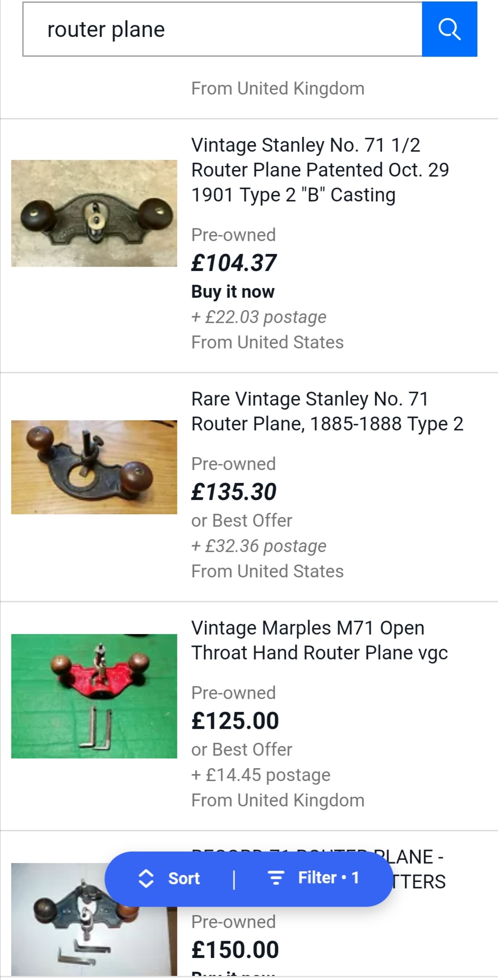This screenshot has width=498, height=980.
Task: Click the sort arrows icon
Action: [146, 879]
